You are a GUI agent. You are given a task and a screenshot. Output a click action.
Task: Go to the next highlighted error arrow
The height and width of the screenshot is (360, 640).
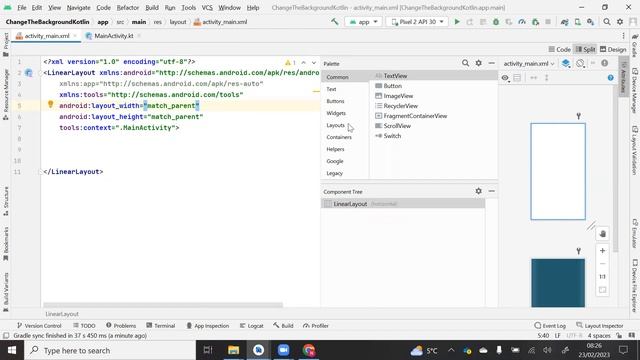click(314, 63)
